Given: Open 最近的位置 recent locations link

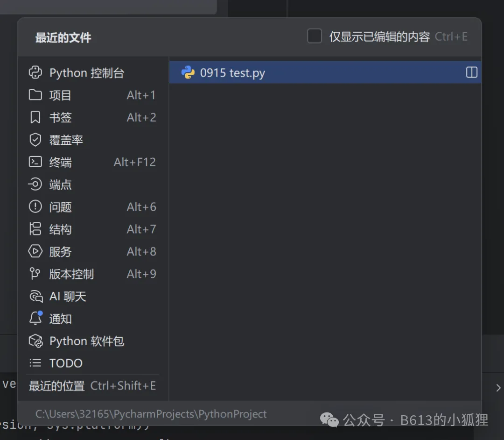Looking at the screenshot, I should 92,386.
